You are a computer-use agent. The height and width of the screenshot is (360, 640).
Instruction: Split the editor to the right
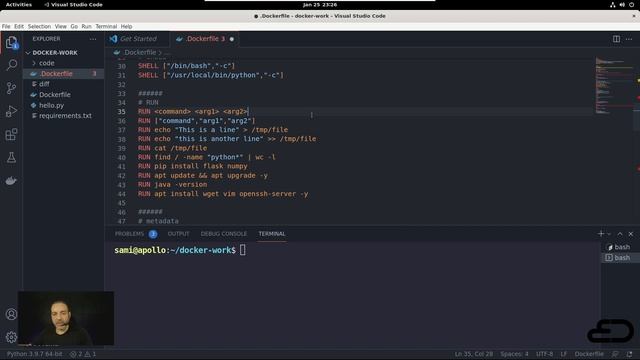coord(616,39)
